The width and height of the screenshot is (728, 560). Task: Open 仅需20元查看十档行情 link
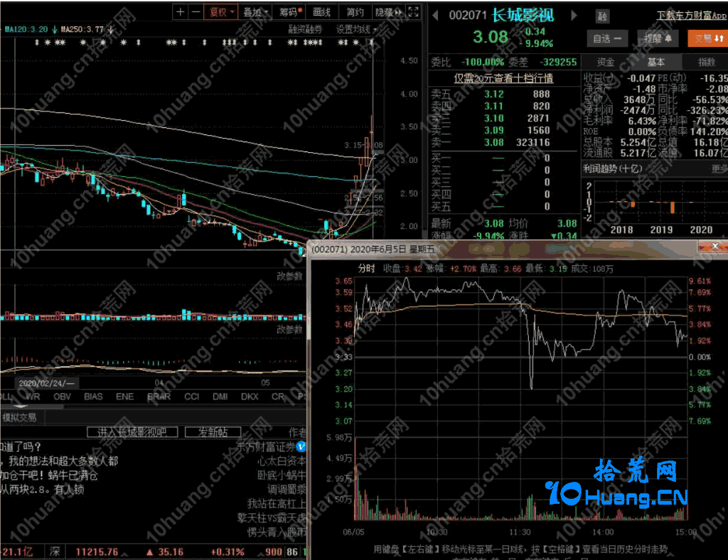[503, 78]
